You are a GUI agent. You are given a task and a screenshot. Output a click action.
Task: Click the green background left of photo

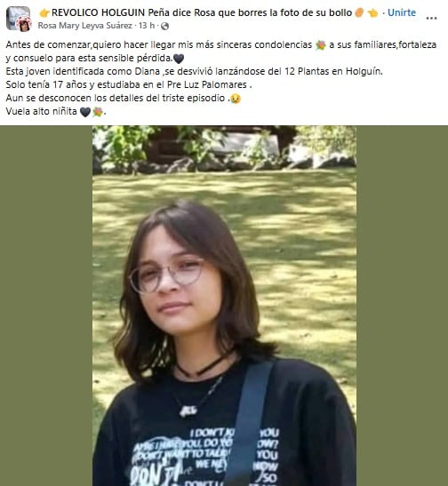(x=46, y=306)
